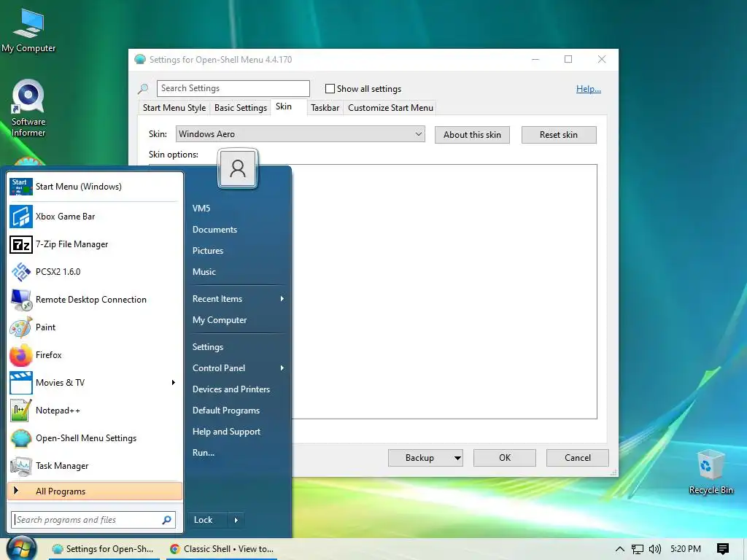Cancel the settings dialog
This screenshot has height=560, width=747.
(x=578, y=458)
